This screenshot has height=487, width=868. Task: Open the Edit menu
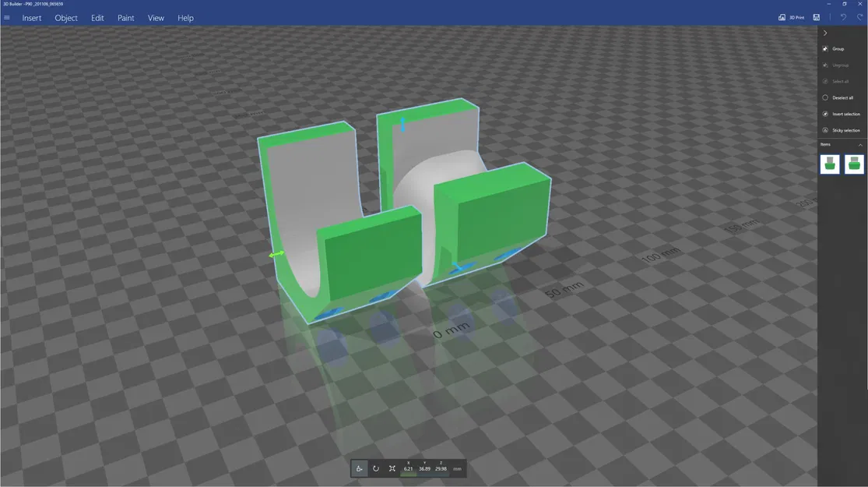[97, 18]
